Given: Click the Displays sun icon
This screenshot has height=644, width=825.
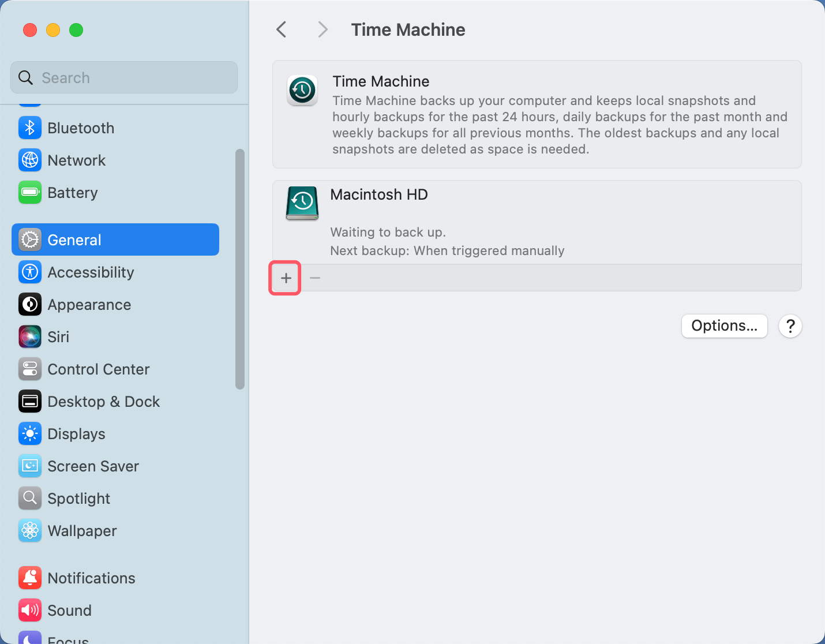Looking at the screenshot, I should (x=30, y=434).
